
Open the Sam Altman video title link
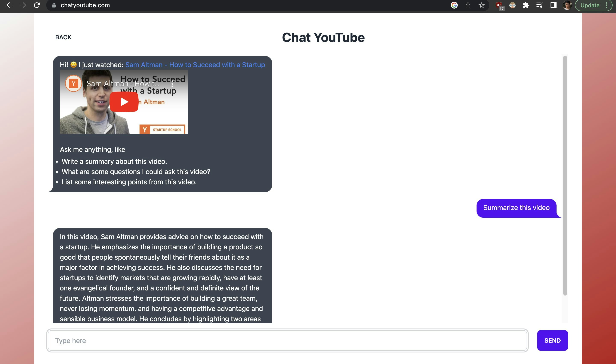coord(195,65)
